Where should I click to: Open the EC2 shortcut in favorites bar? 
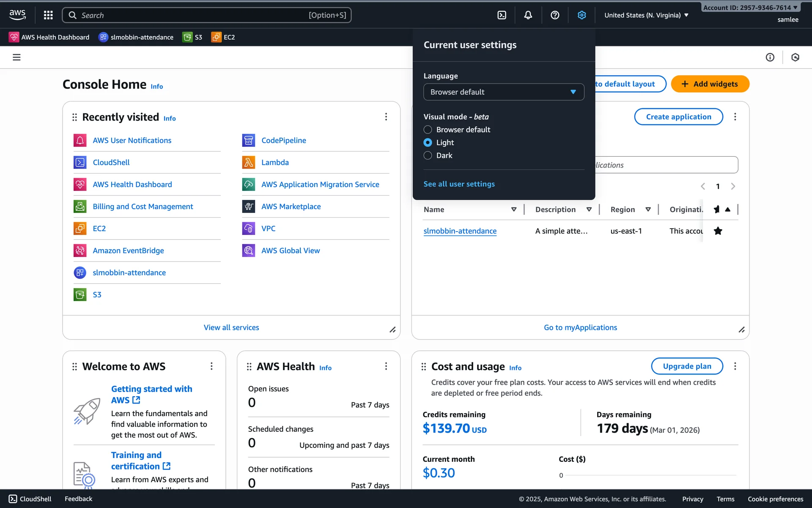[x=223, y=37]
